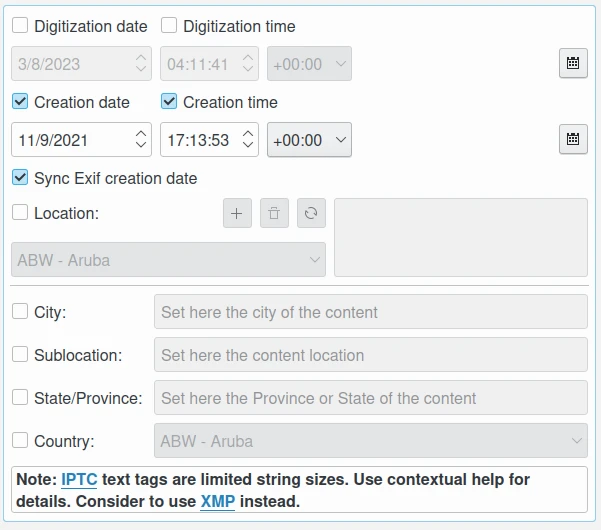Check the State/Province checkbox

point(20,397)
